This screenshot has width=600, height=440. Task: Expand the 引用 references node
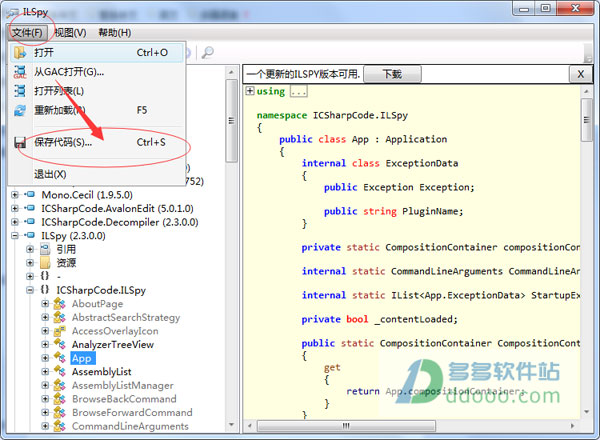[x=30, y=249]
